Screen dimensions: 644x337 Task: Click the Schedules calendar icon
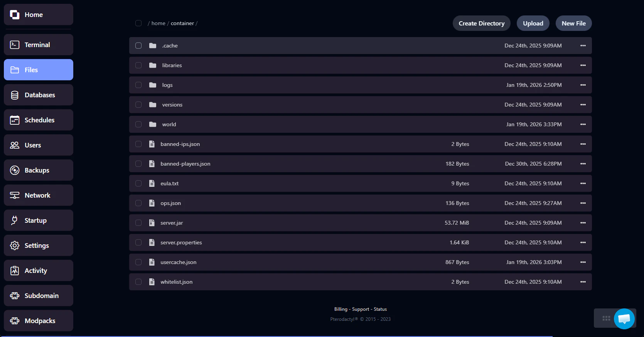[15, 120]
